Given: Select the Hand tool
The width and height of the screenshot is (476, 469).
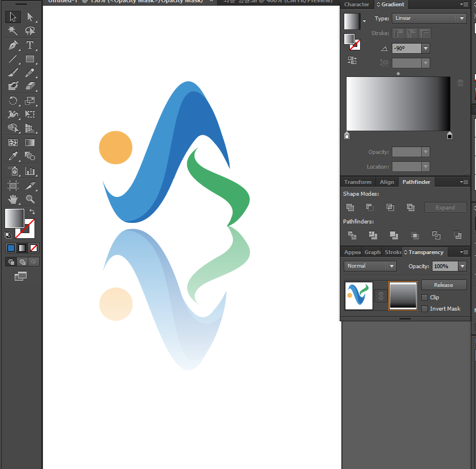Looking at the screenshot, I should tap(13, 199).
